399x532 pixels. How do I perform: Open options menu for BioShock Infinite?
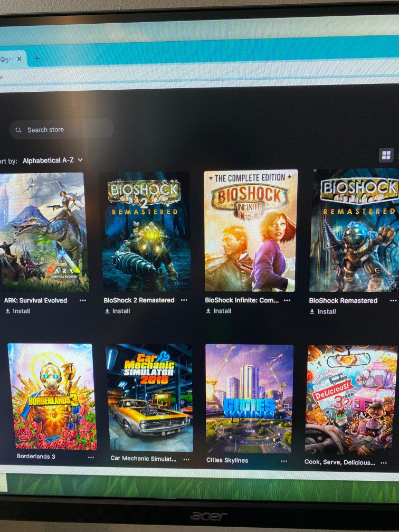[x=287, y=300]
